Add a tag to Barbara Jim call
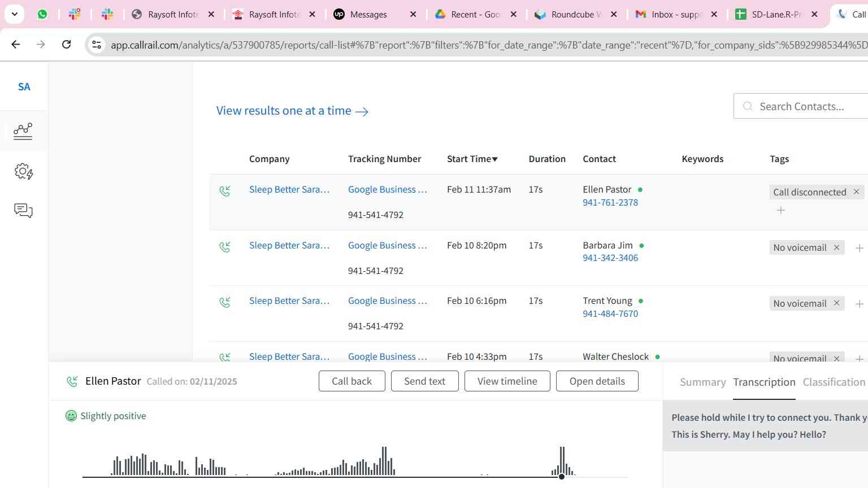The height and width of the screenshot is (488, 868). pos(860,248)
